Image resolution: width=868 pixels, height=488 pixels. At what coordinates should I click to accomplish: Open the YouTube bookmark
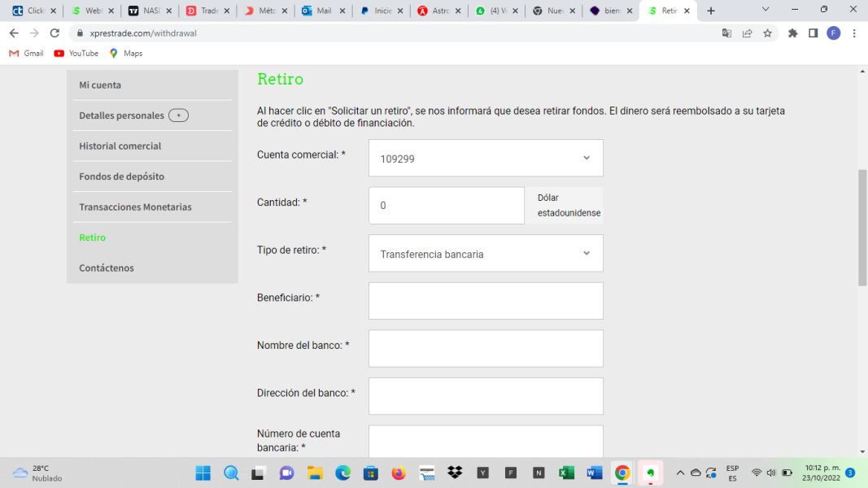tap(76, 53)
